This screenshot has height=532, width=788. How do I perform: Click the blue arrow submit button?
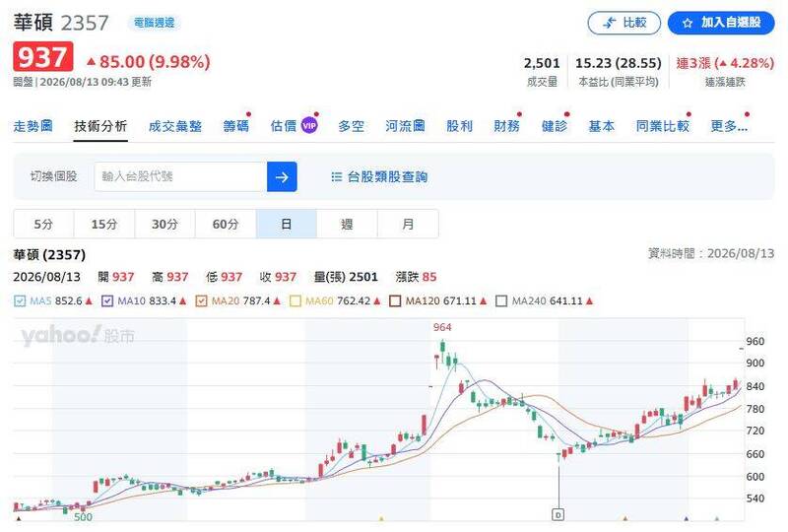tap(282, 176)
